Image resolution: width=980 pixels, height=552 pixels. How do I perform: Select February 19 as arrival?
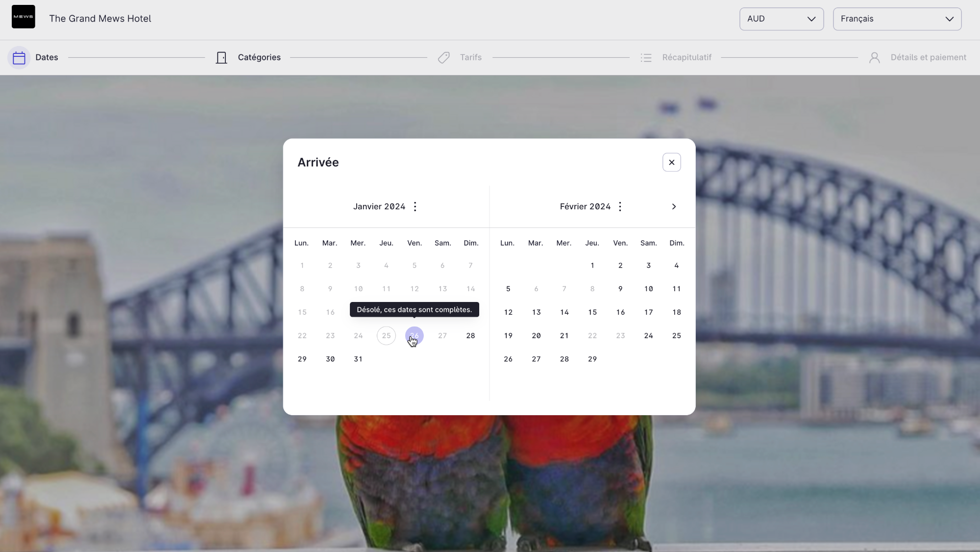(x=508, y=336)
